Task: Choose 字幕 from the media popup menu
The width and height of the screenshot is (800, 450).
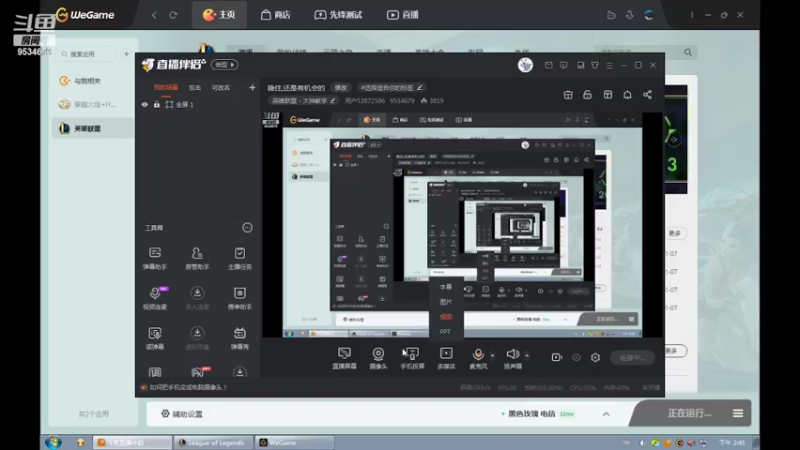Action: coord(446,287)
